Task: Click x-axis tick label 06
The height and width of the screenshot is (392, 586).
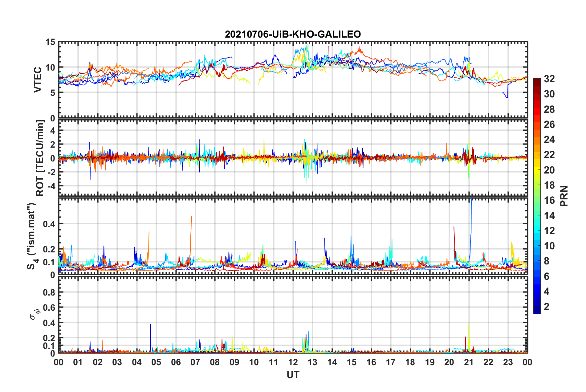Action: pyautogui.click(x=176, y=362)
